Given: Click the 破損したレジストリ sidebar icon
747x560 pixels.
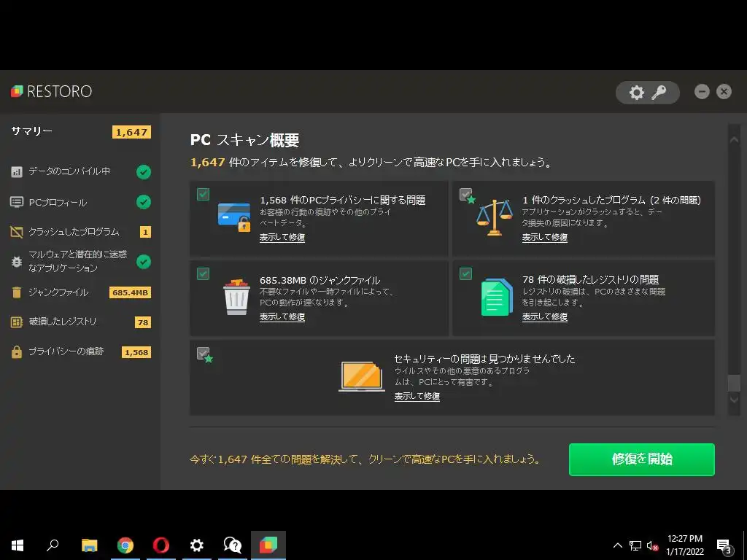Looking at the screenshot, I should (17, 322).
